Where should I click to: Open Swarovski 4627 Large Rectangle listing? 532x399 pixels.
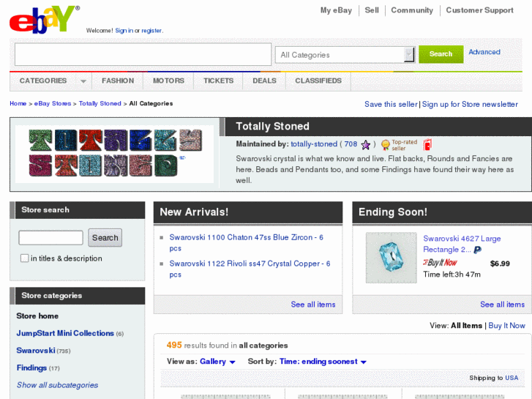pos(462,244)
